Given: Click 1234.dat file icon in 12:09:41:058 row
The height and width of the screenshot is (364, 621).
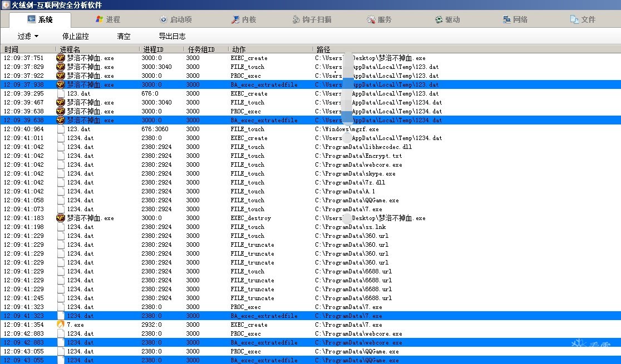Looking at the screenshot, I should tap(61, 200).
